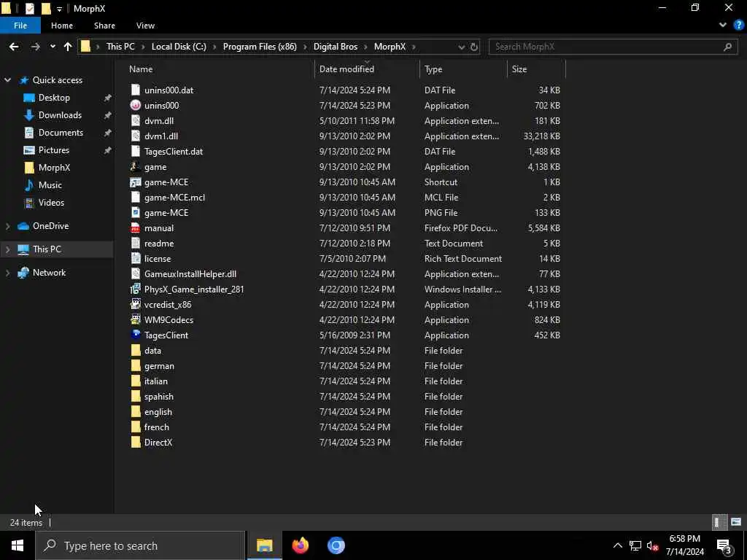Select the game-MCE.mcl file name
This screenshot has height=560, width=747.
174,197
